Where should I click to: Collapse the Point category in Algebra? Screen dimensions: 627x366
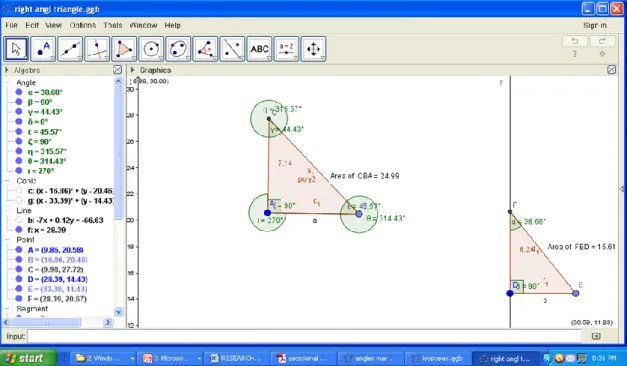[x=8, y=240]
